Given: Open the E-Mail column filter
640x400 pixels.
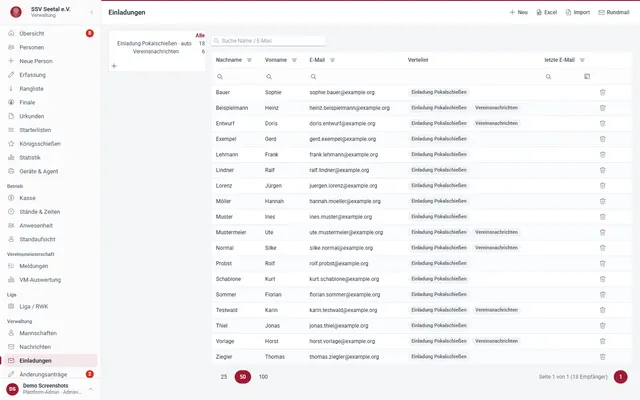Looking at the screenshot, I should point(332,60).
